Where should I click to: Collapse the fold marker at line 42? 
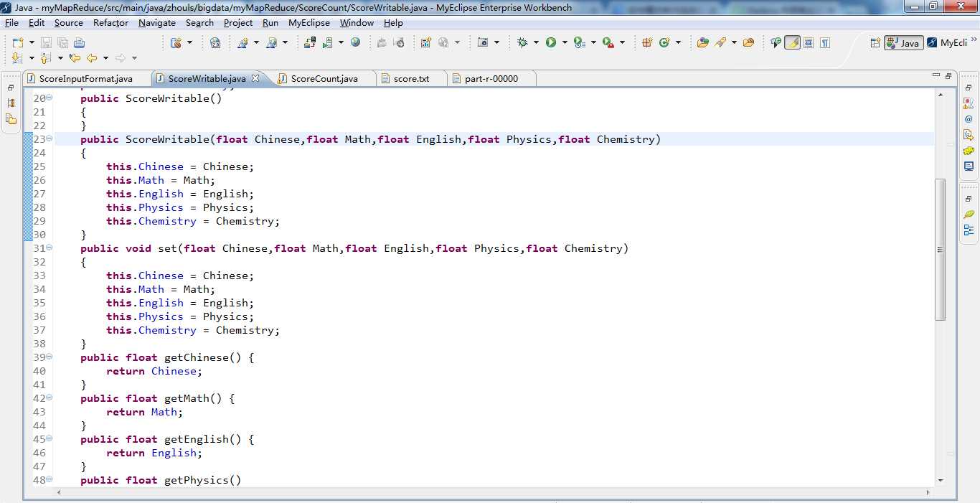tap(50, 398)
